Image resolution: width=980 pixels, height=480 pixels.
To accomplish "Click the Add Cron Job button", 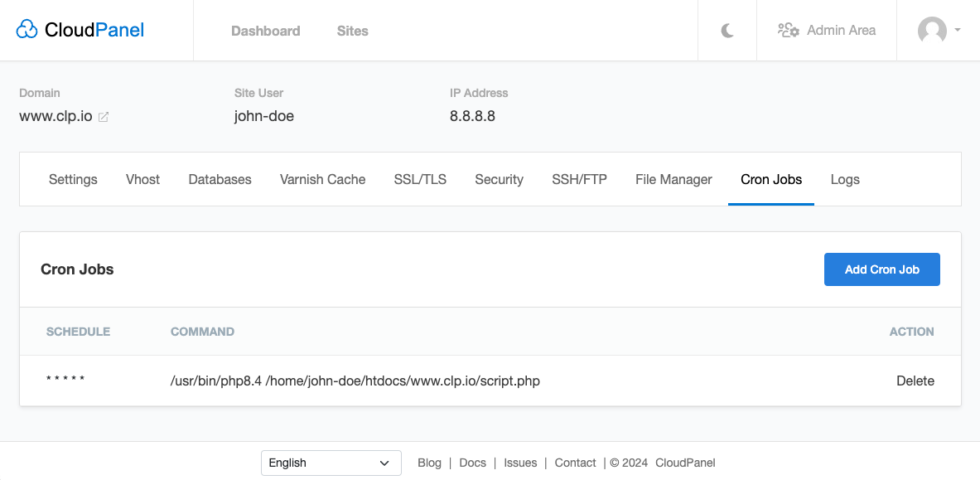I will 881,269.
